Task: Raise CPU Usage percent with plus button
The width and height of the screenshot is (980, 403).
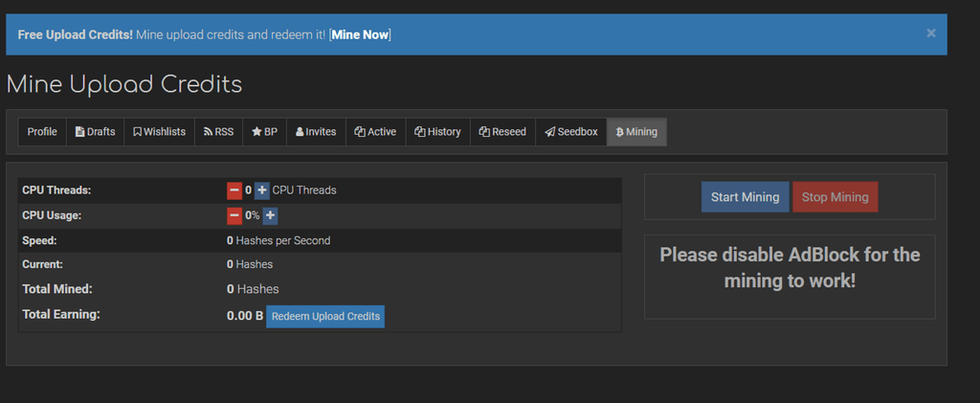Action: 270,215
